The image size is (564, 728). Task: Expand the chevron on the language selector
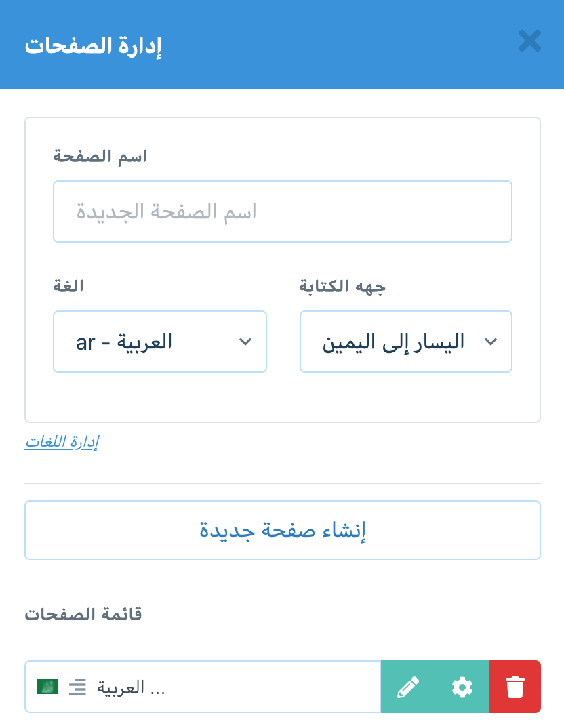[x=245, y=342]
